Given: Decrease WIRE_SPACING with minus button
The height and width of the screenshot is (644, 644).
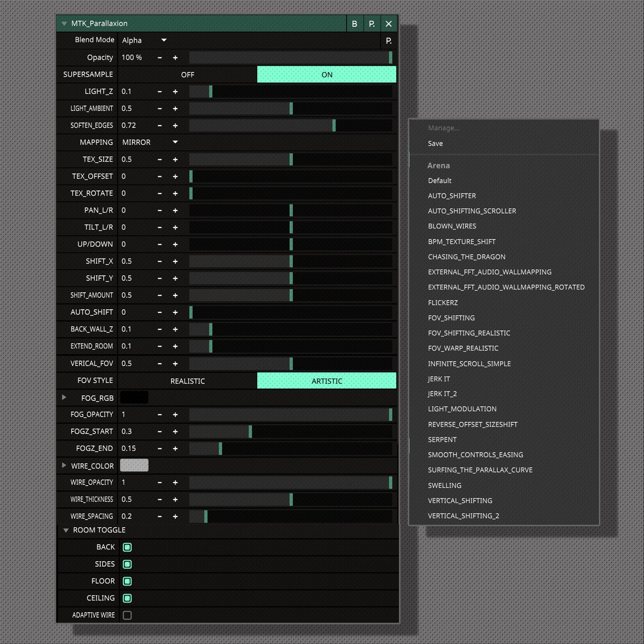Looking at the screenshot, I should click(x=160, y=516).
